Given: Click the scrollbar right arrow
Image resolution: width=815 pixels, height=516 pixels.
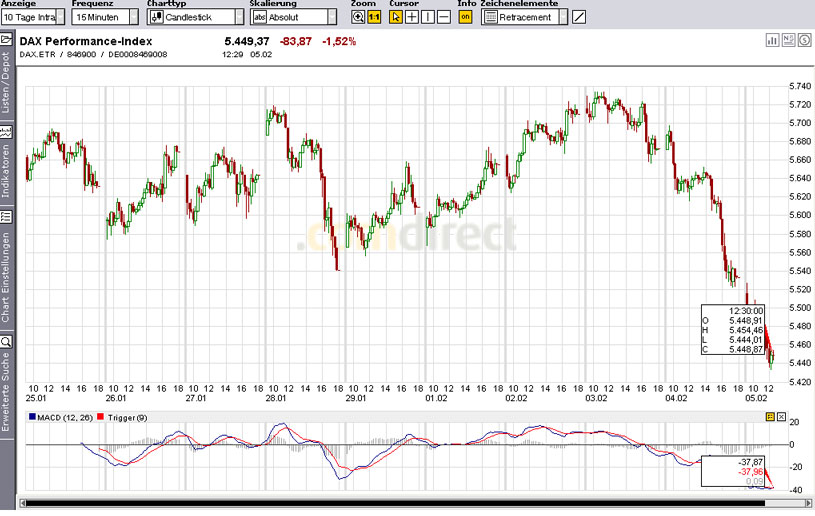Looking at the screenshot, I should pyautogui.click(x=808, y=503).
